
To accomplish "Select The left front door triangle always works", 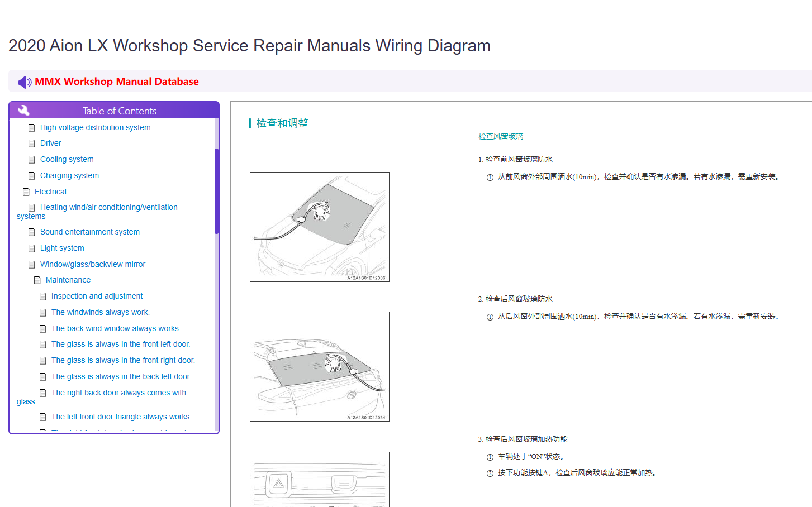I will pyautogui.click(x=121, y=417).
